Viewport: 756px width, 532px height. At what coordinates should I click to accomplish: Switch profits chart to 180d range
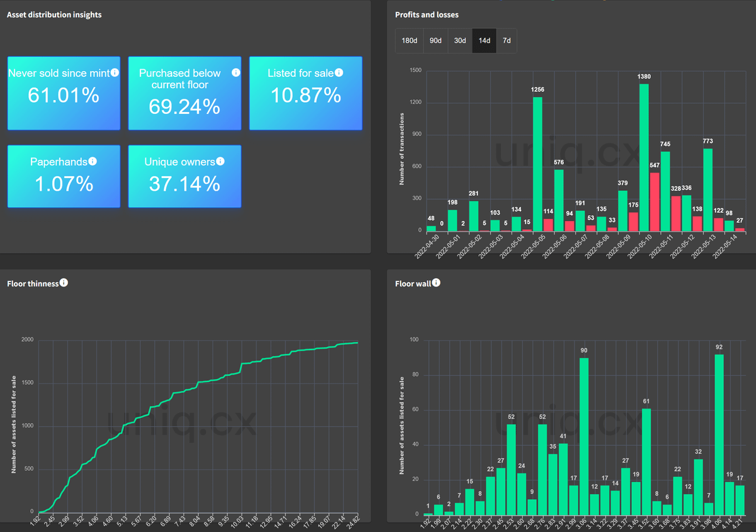pos(409,41)
